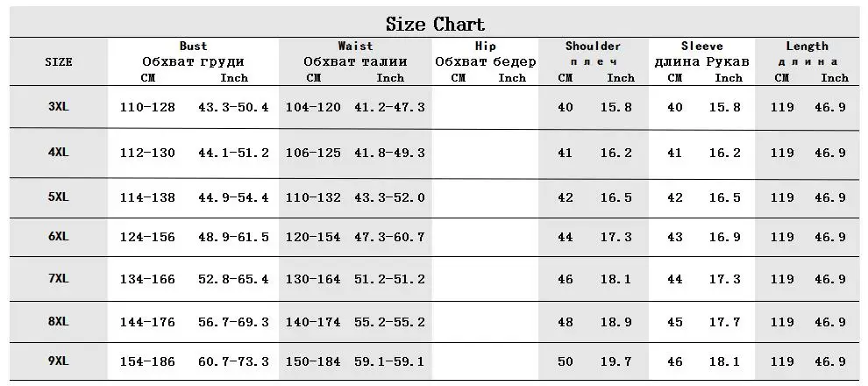The height and width of the screenshot is (386, 868).
Task: Click bust value 110-128 for 3XL
Action: [147, 107]
